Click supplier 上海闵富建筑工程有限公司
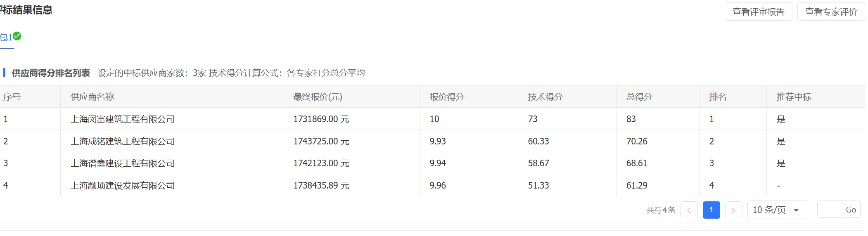The height and width of the screenshot is (236, 868). [123, 119]
